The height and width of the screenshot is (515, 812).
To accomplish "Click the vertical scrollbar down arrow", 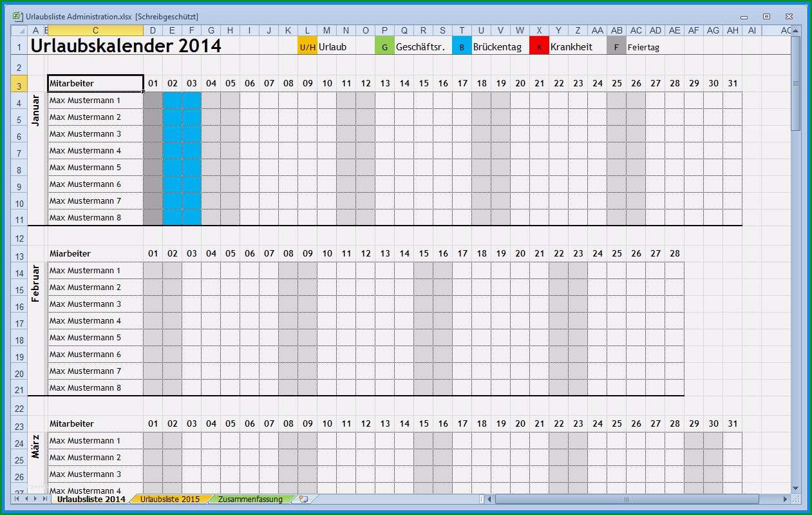I will point(796,488).
